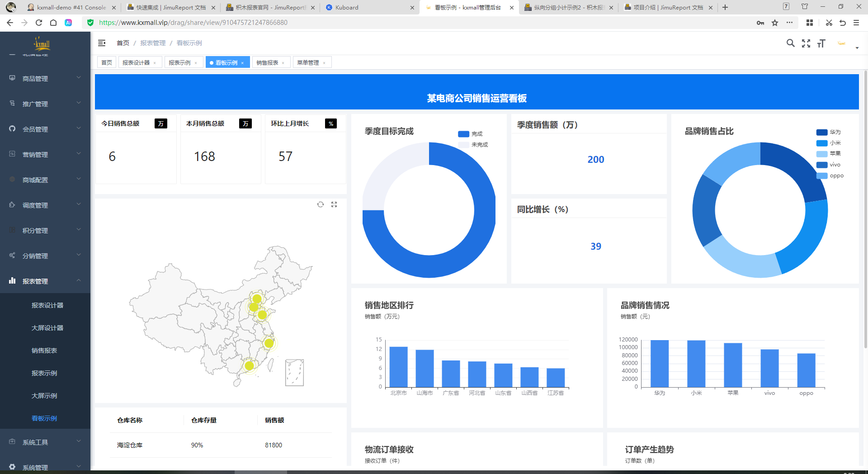Open the font size adjustment icon
The height and width of the screenshot is (474, 868).
pos(821,43)
